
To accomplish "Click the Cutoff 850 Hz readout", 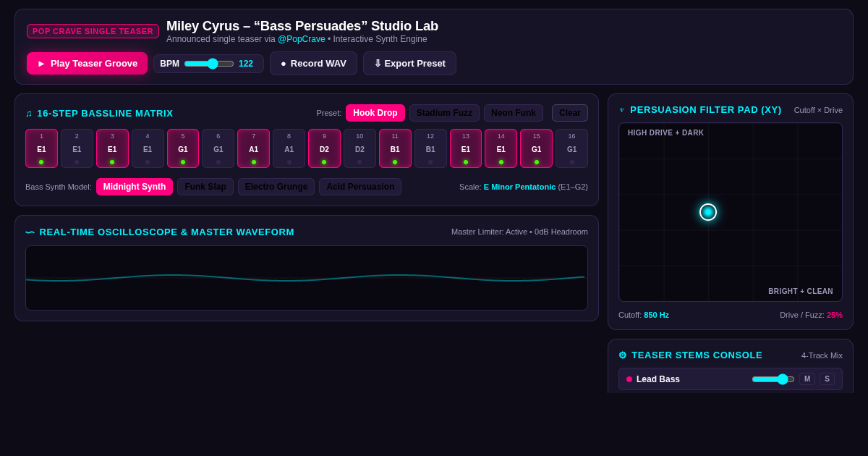I will pyautogui.click(x=644, y=315).
